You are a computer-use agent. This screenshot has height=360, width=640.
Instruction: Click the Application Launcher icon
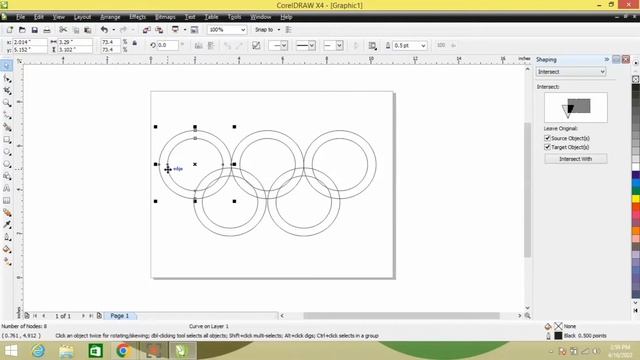(x=176, y=29)
